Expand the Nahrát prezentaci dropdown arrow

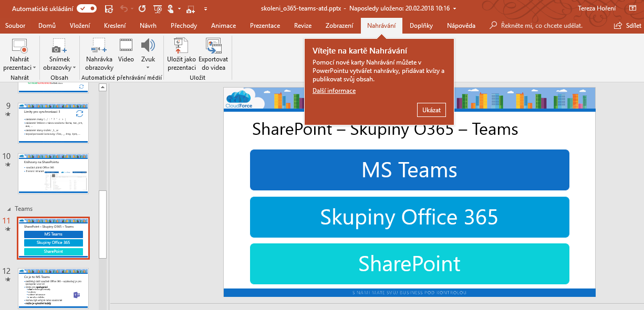coord(34,68)
